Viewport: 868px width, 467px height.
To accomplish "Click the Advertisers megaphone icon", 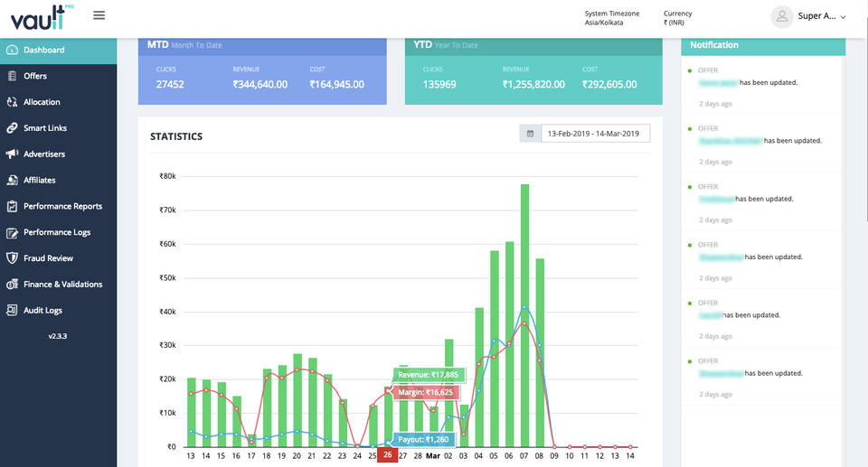I will point(12,154).
